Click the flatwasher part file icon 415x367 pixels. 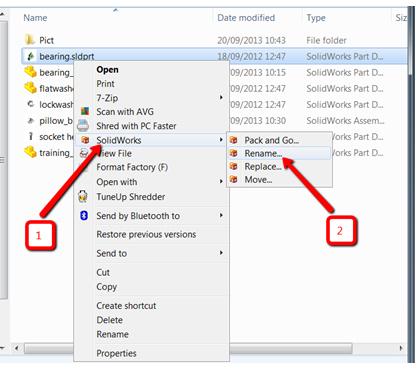pos(30,88)
